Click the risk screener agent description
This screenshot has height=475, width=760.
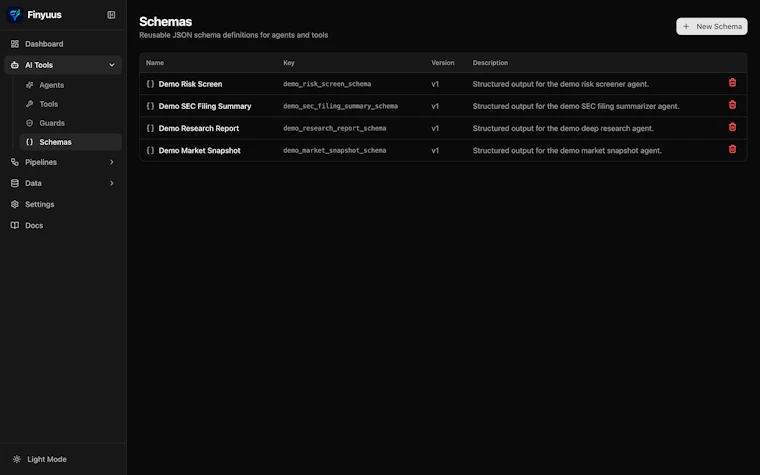561,84
